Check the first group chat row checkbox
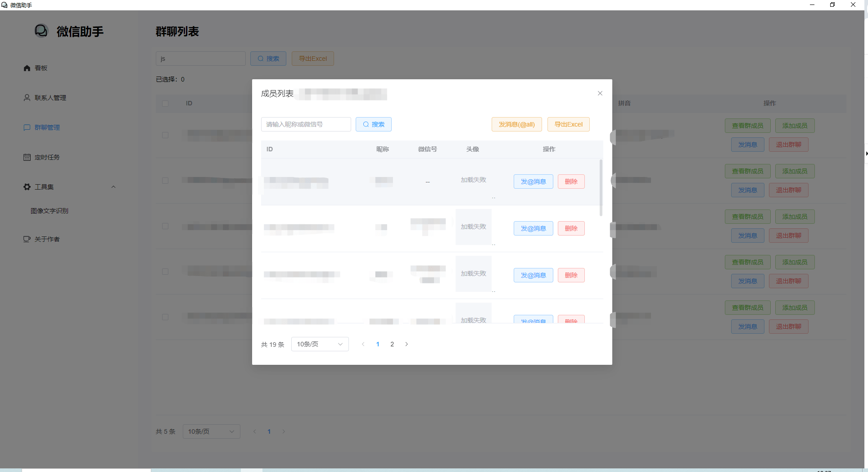 pos(165,135)
